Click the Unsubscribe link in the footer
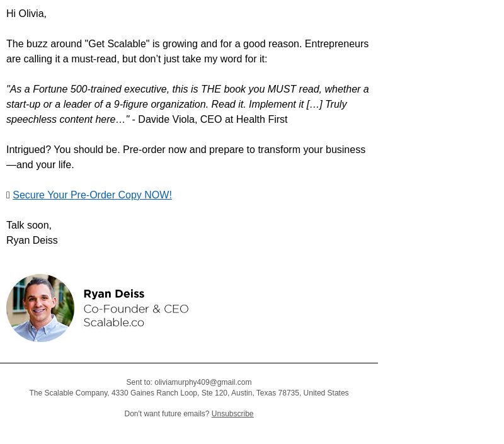The width and height of the screenshot is (504, 444). pyautogui.click(x=232, y=414)
